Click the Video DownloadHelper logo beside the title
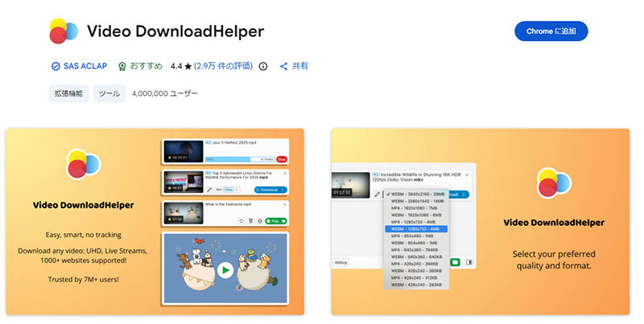 pos(64,31)
